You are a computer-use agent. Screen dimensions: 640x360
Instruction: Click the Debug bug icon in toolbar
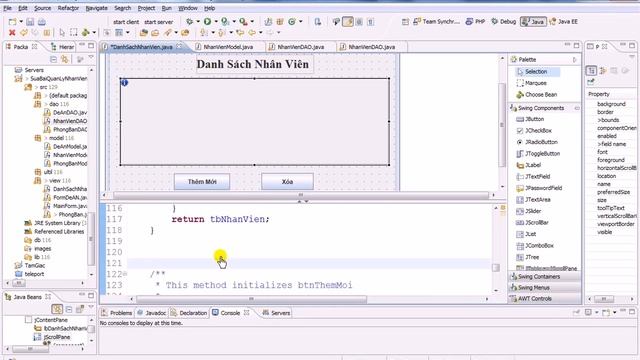[x=189, y=21]
